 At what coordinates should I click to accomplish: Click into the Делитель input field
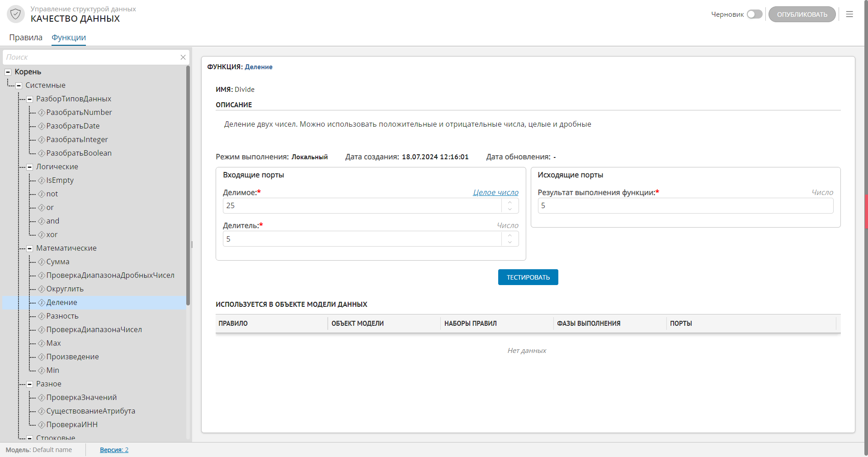pos(362,239)
